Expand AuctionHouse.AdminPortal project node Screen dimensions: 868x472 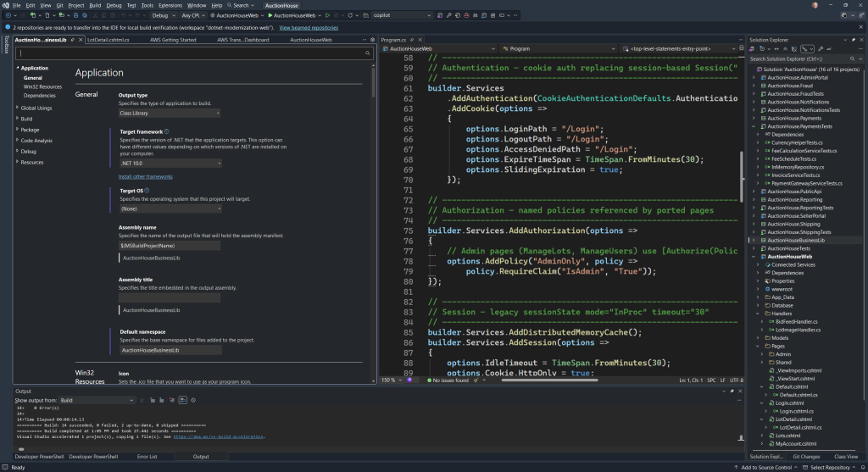pos(754,77)
